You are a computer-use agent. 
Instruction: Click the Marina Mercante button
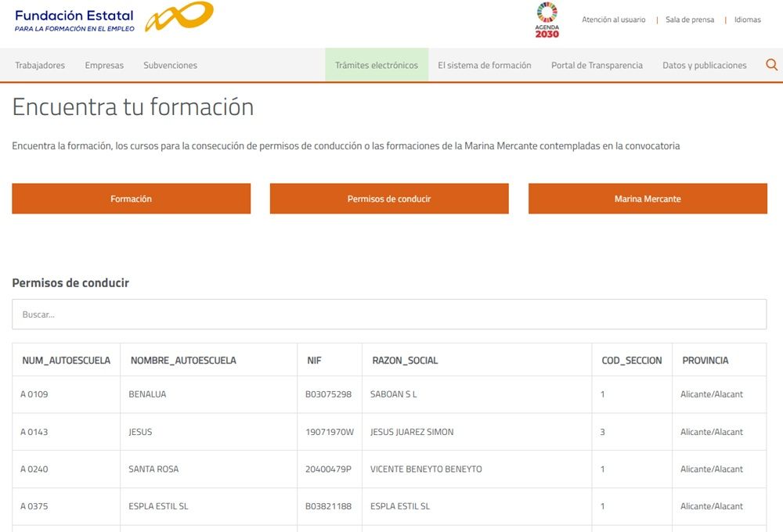pyautogui.click(x=648, y=199)
